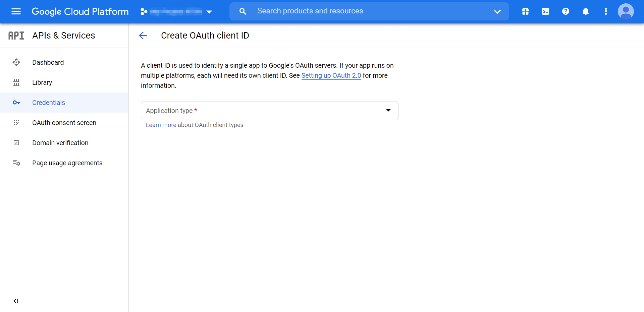Open the Library page
The width and height of the screenshot is (644, 312).
coord(42,82)
